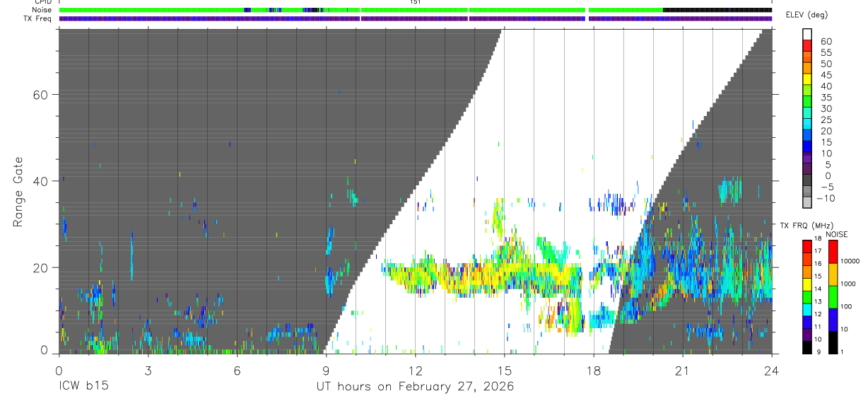The image size is (868, 401).
Task: Click the '6' tick on the UT hours axis
Action: point(237,370)
